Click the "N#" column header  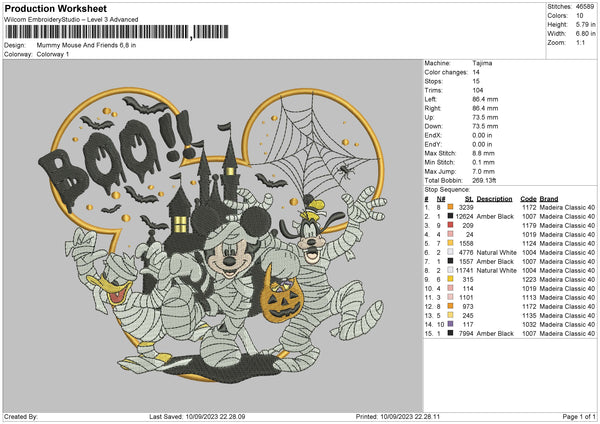point(441,199)
